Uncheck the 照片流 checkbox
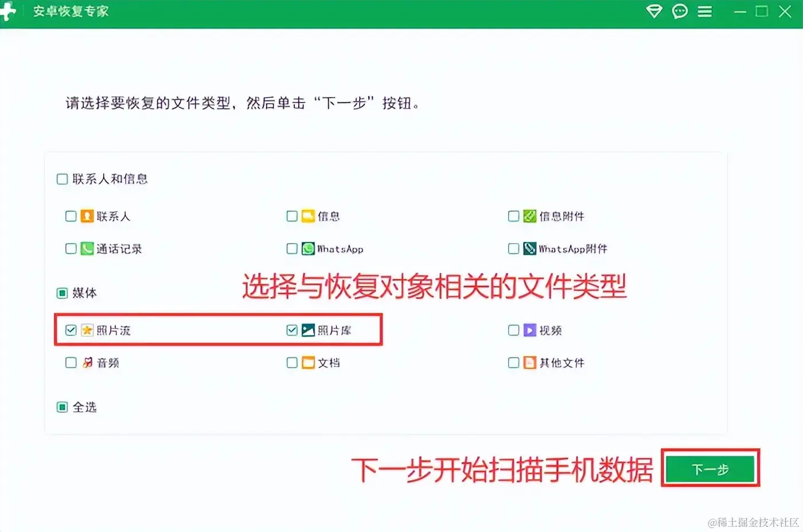 point(71,330)
